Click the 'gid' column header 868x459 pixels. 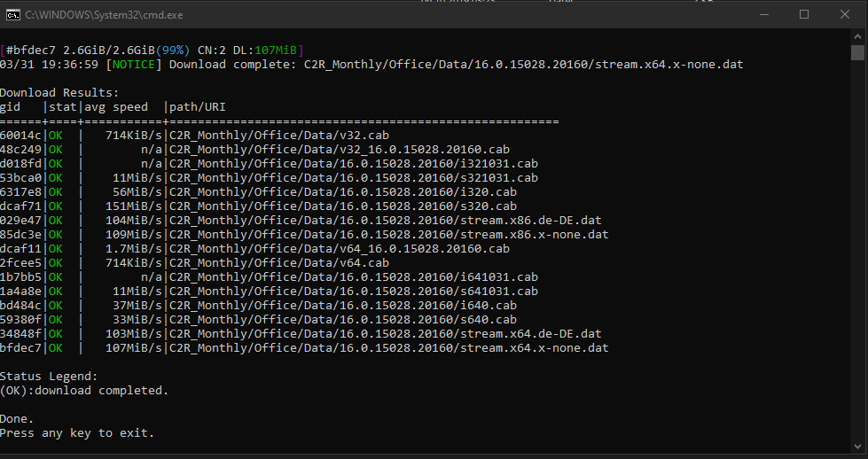pos(11,106)
